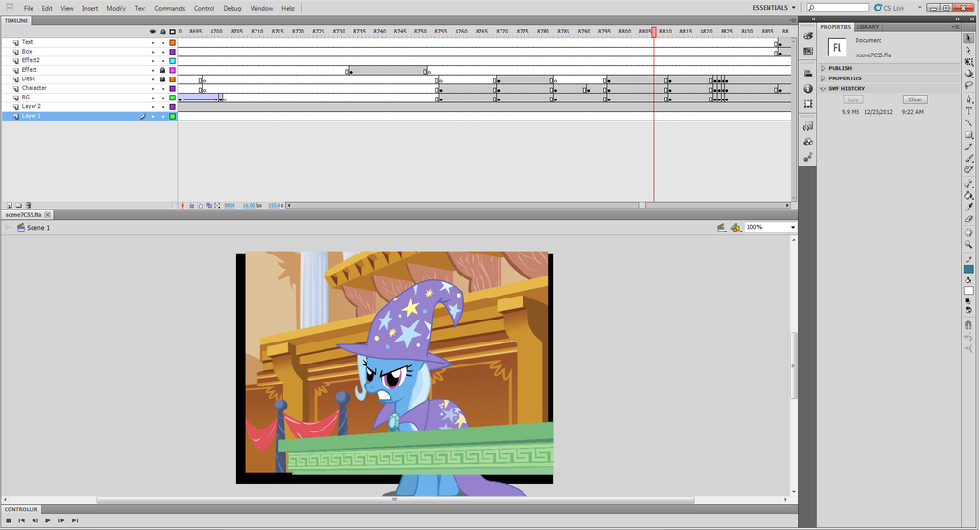The width and height of the screenshot is (980, 530).
Task: Unlock the Effect layer
Action: 162,70
